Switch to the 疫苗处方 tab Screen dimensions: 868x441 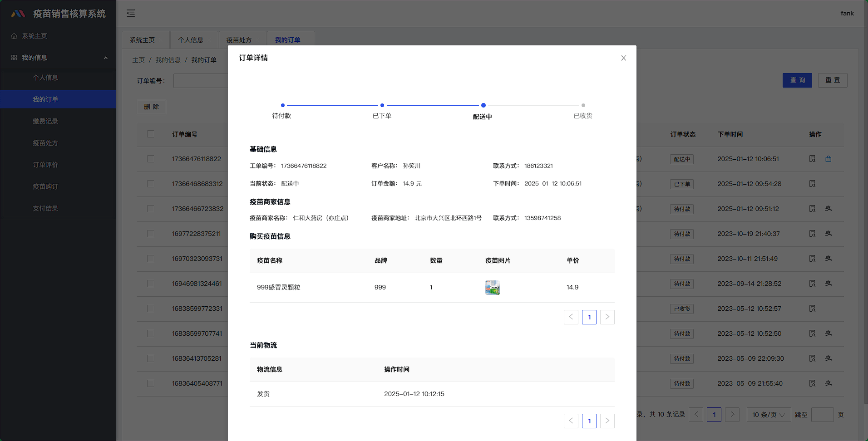click(239, 40)
